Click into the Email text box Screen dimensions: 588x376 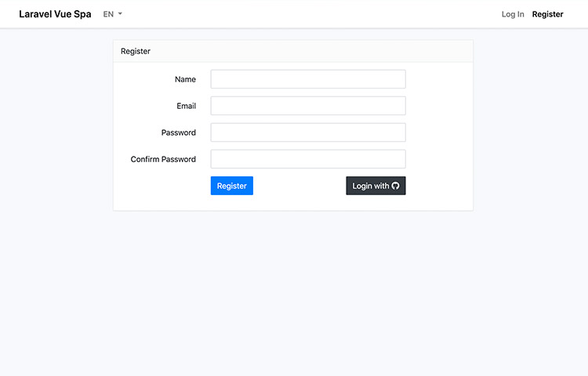[x=307, y=106]
